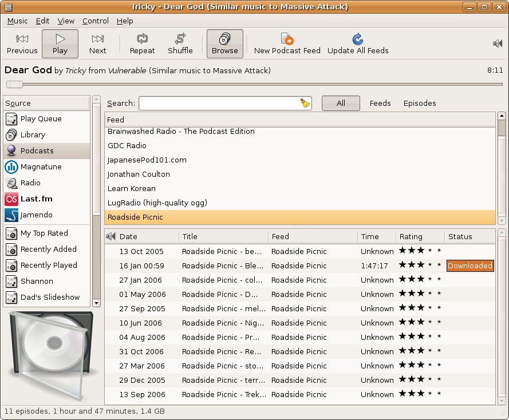
Task: Select the 13 Oct 2005 episode
Action: click(300, 251)
